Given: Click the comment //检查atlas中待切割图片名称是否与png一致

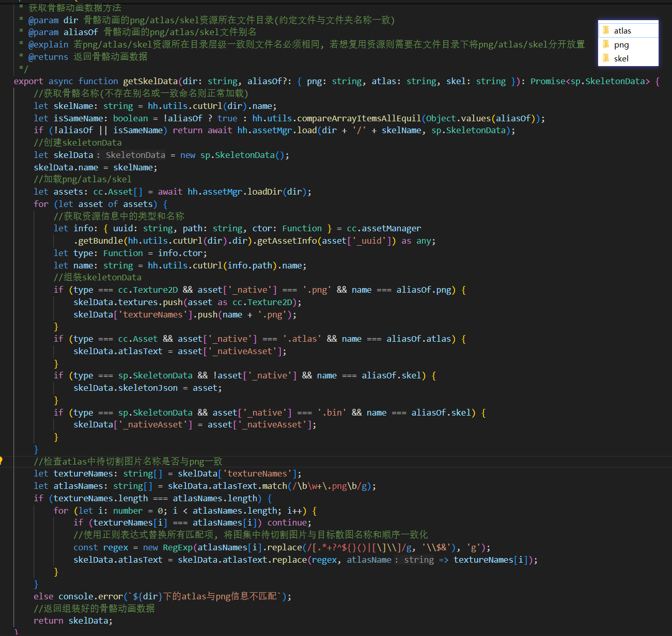Looking at the screenshot, I should [128, 462].
